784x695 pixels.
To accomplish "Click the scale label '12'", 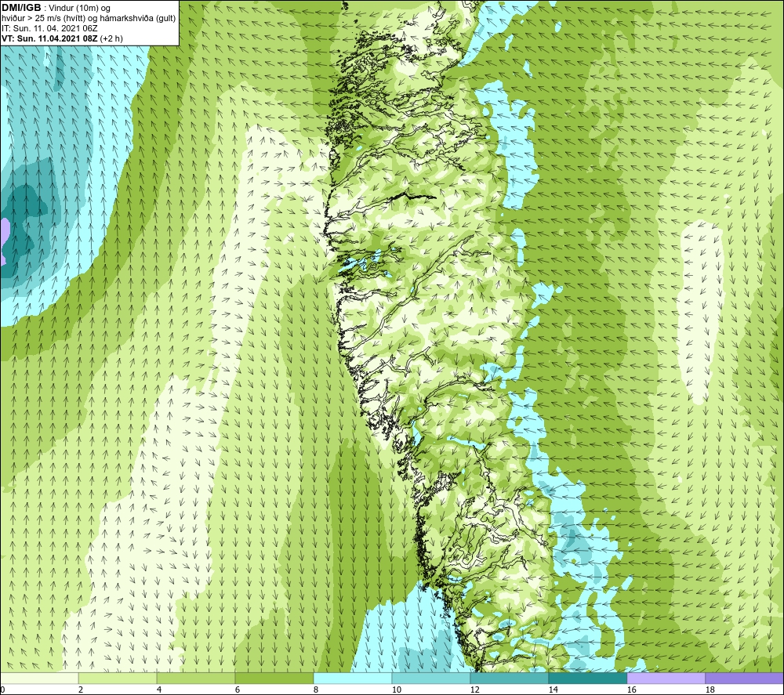I will 475,690.
